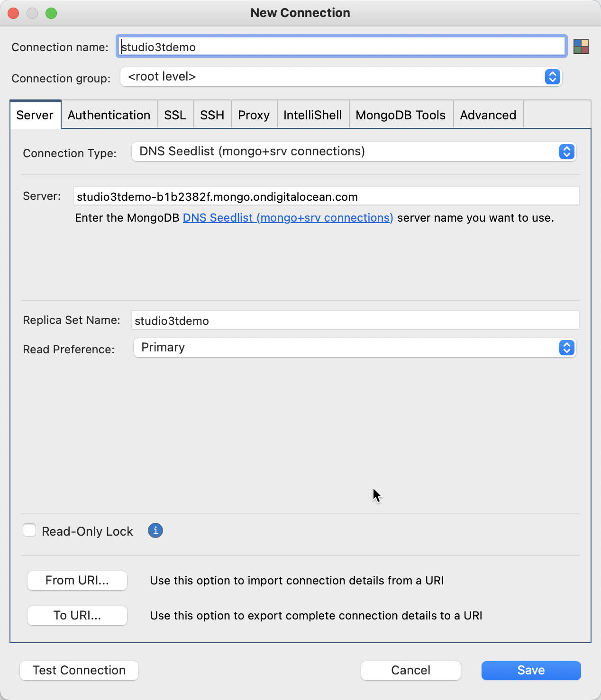Click the Read-Only Lock info icon
Viewport: 601px width, 700px height.
(x=155, y=531)
